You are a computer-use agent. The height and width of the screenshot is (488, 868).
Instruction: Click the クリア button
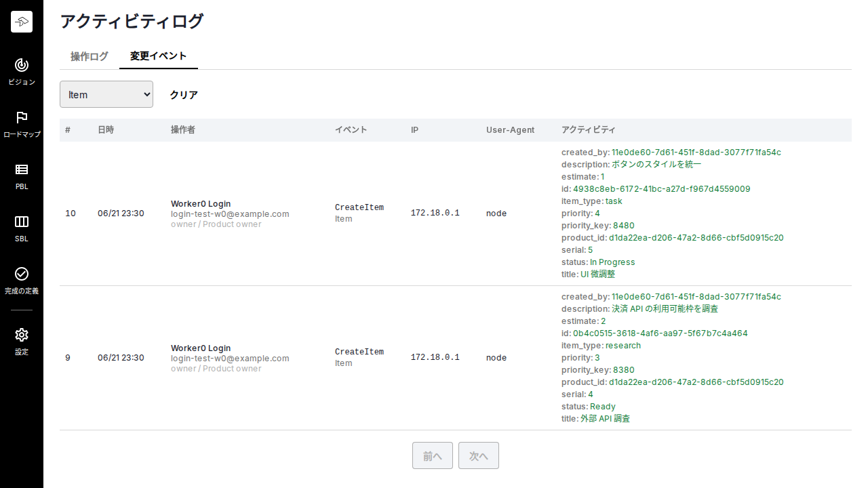[184, 95]
